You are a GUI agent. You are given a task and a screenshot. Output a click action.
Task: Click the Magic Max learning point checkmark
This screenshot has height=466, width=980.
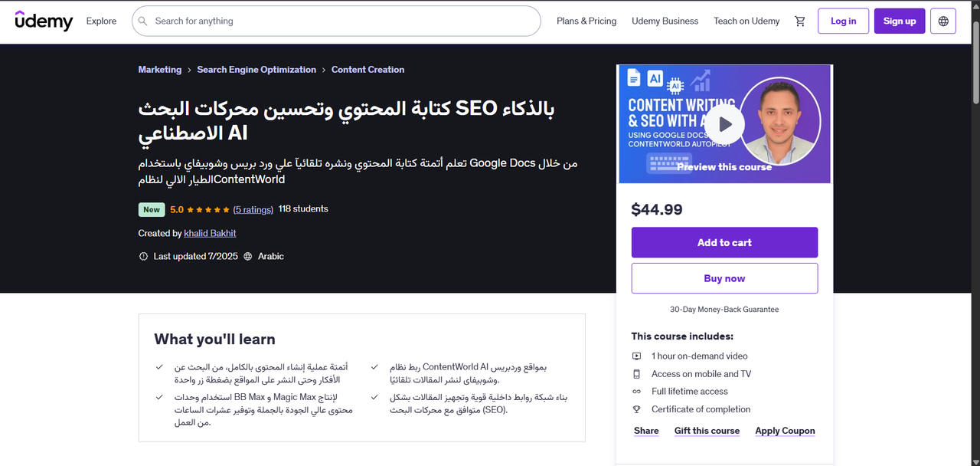click(x=159, y=397)
